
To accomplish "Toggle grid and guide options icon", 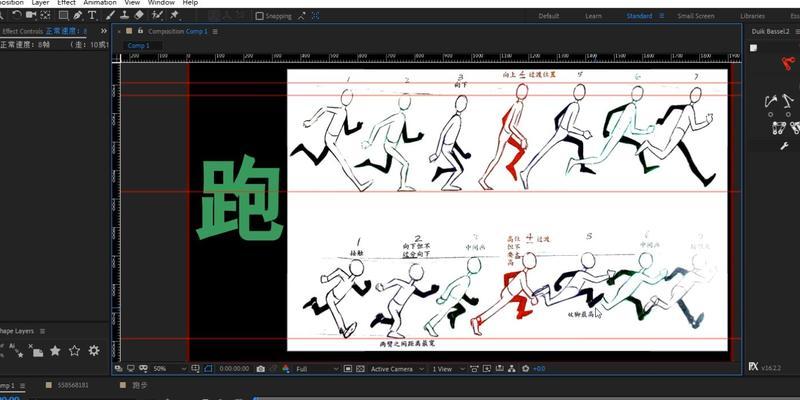I will click(195, 368).
